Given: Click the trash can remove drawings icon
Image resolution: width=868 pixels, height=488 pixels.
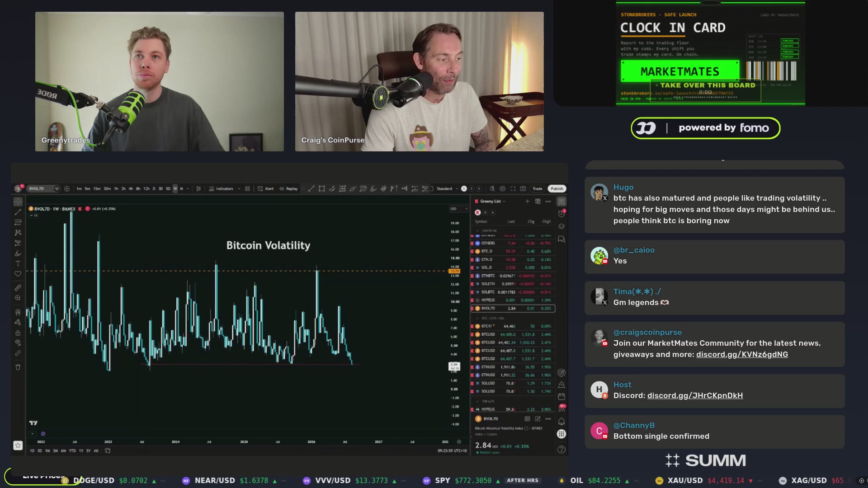Looking at the screenshot, I should click(x=18, y=367).
